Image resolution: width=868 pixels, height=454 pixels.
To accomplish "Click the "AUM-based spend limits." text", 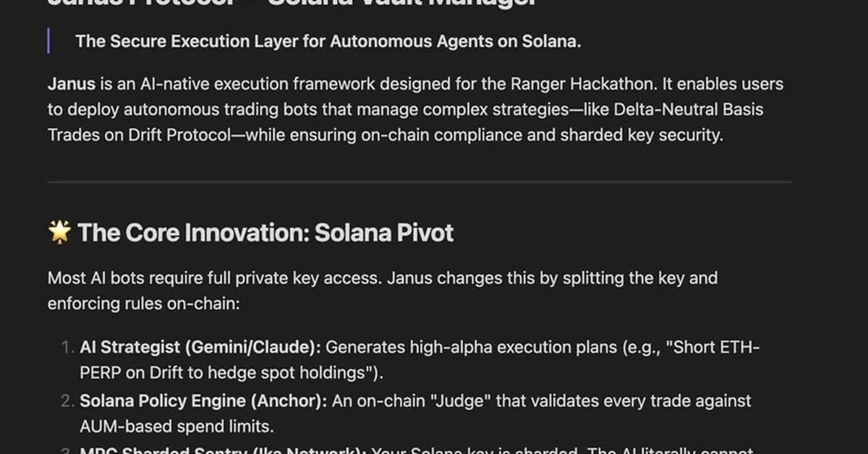I will click(176, 427).
